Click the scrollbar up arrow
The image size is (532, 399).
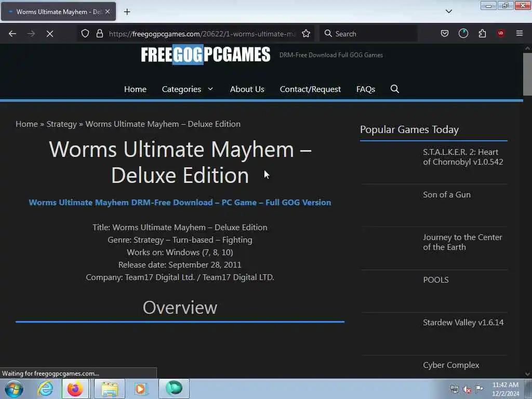point(527,48)
